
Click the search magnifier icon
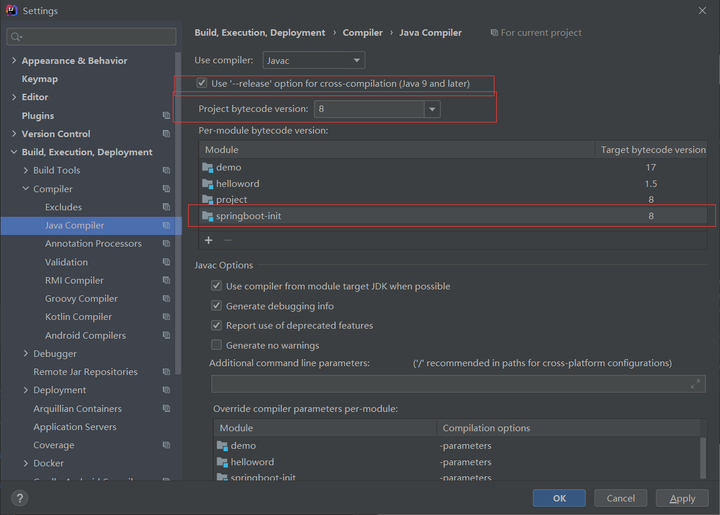click(16, 37)
